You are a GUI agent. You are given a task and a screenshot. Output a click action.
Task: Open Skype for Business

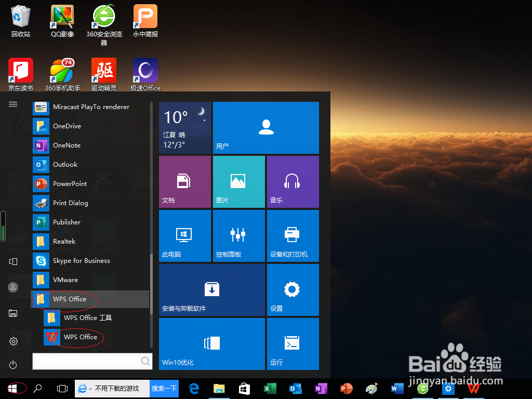pos(91,261)
